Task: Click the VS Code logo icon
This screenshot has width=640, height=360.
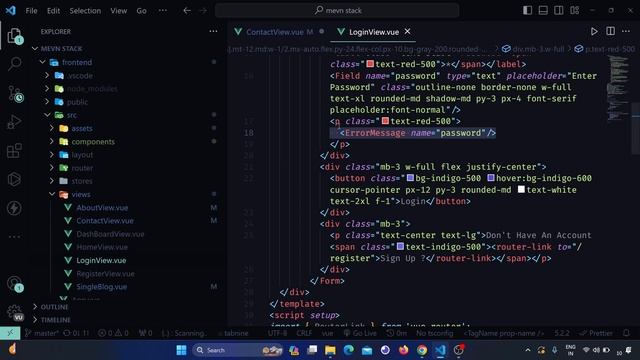Action: tap(11, 10)
